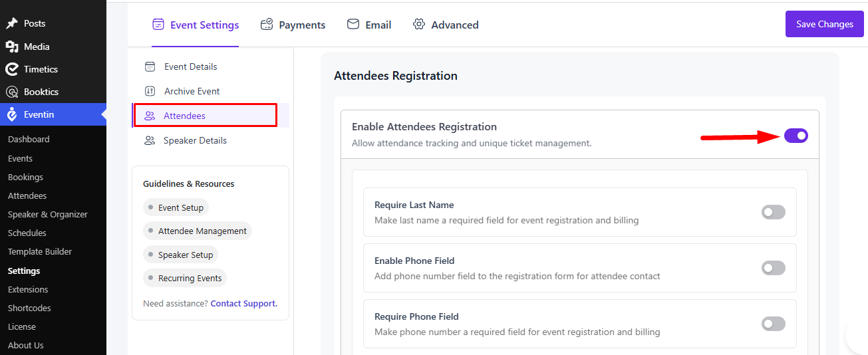Screen dimensions: 868x355
Task: Click the Booktics sidebar icon
Action: [x=12, y=92]
